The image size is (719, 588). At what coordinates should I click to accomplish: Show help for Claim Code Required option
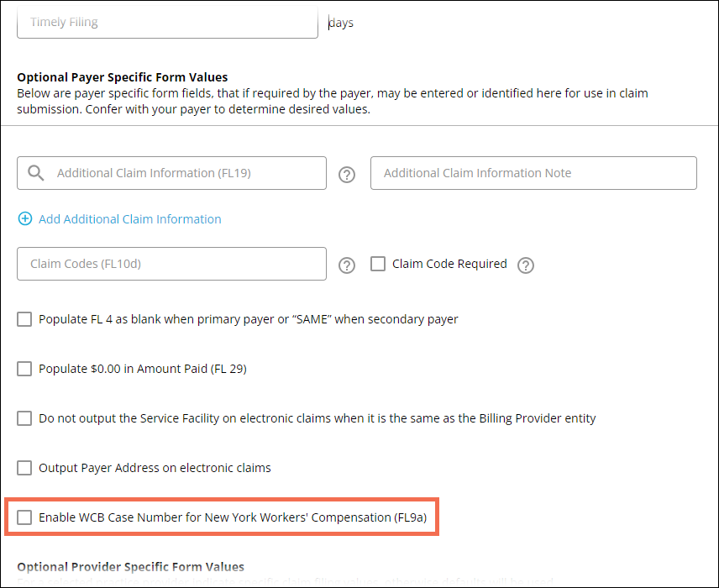point(526,265)
